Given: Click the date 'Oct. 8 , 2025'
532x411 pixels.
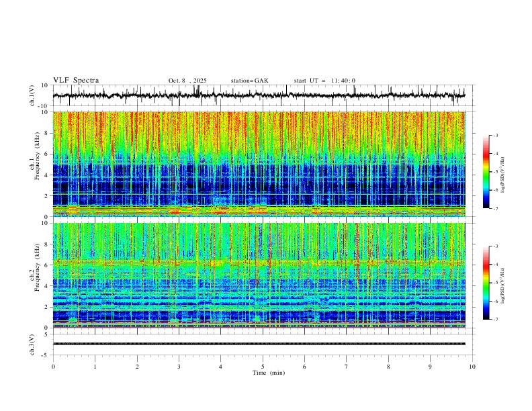Looking at the screenshot, I should (x=187, y=81).
